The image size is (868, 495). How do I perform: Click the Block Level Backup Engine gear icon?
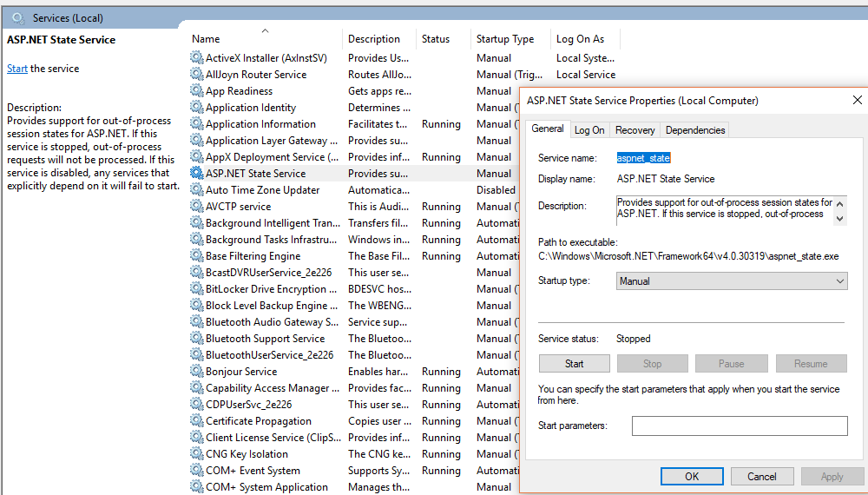pos(196,305)
